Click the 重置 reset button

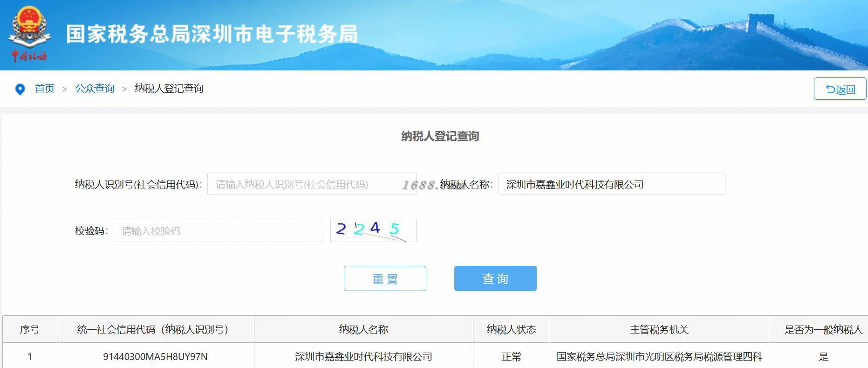[385, 278]
